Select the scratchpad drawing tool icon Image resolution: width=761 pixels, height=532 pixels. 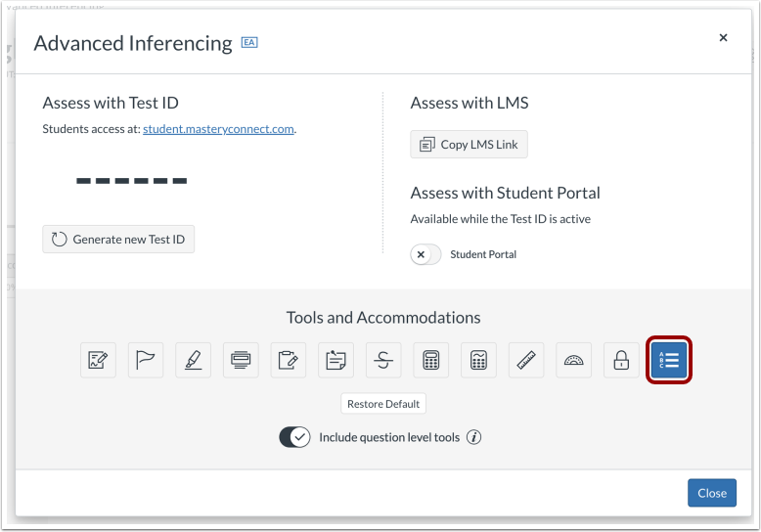point(98,360)
